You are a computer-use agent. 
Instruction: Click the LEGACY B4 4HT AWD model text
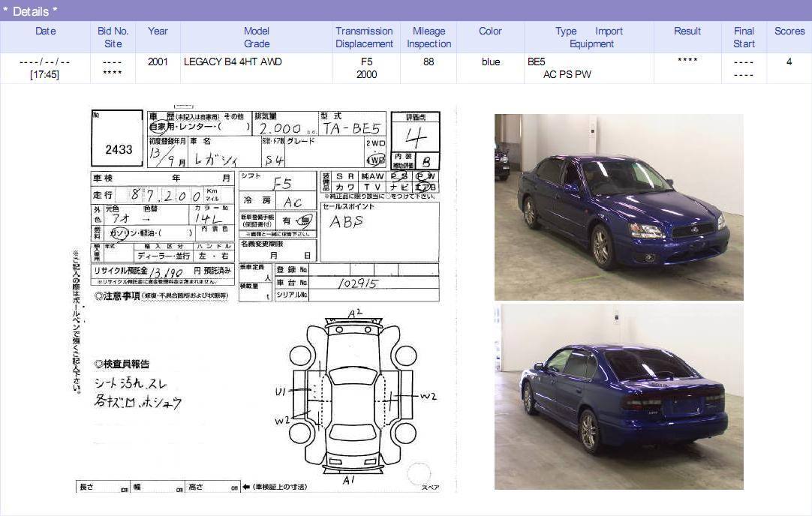(x=233, y=61)
